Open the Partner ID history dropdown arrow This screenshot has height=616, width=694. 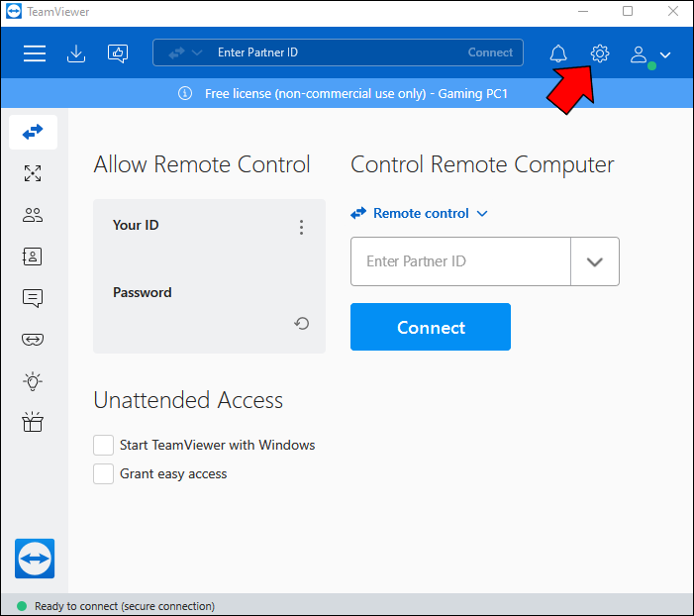pos(595,261)
